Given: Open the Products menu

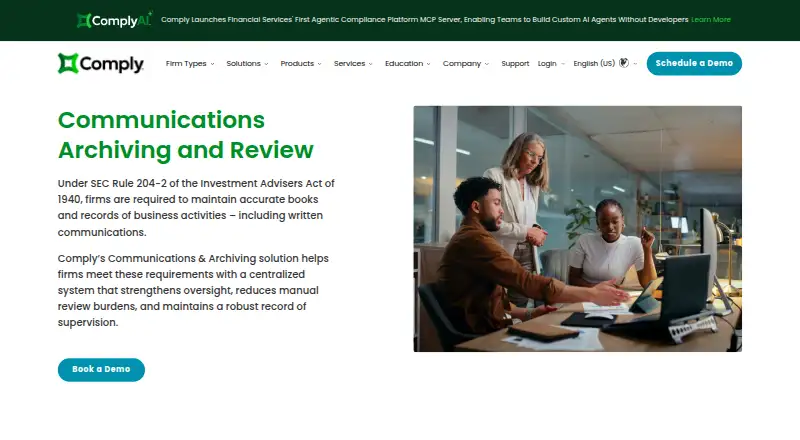Looking at the screenshot, I should 297,64.
